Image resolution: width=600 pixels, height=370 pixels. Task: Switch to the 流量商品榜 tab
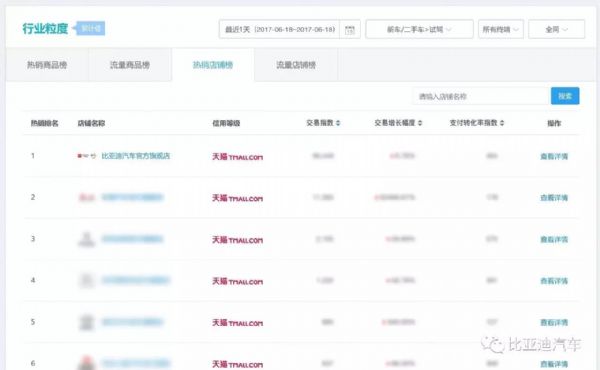[x=130, y=65]
